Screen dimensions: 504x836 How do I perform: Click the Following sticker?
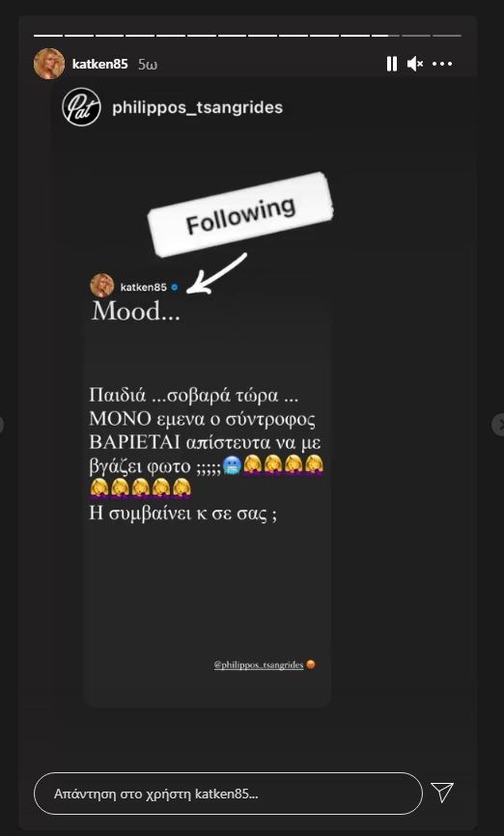(240, 215)
